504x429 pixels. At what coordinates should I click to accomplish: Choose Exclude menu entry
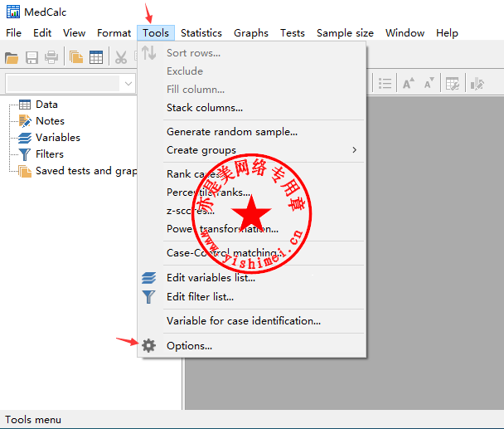(252, 71)
